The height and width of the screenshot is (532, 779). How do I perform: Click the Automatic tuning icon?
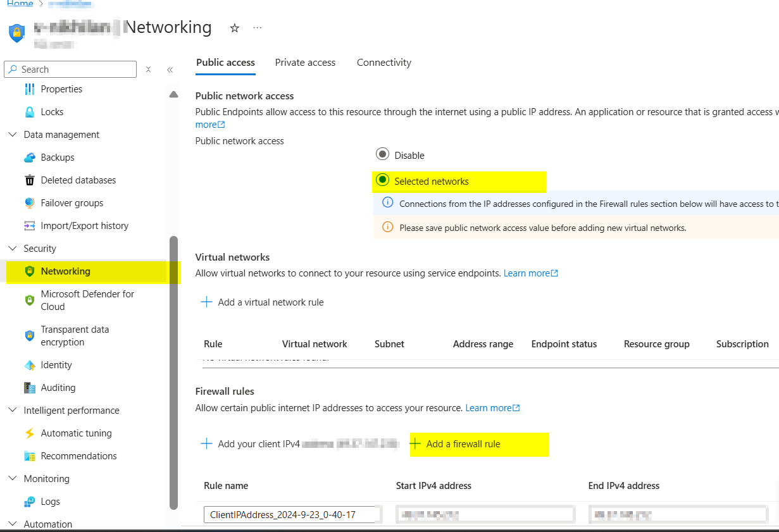[30, 433]
